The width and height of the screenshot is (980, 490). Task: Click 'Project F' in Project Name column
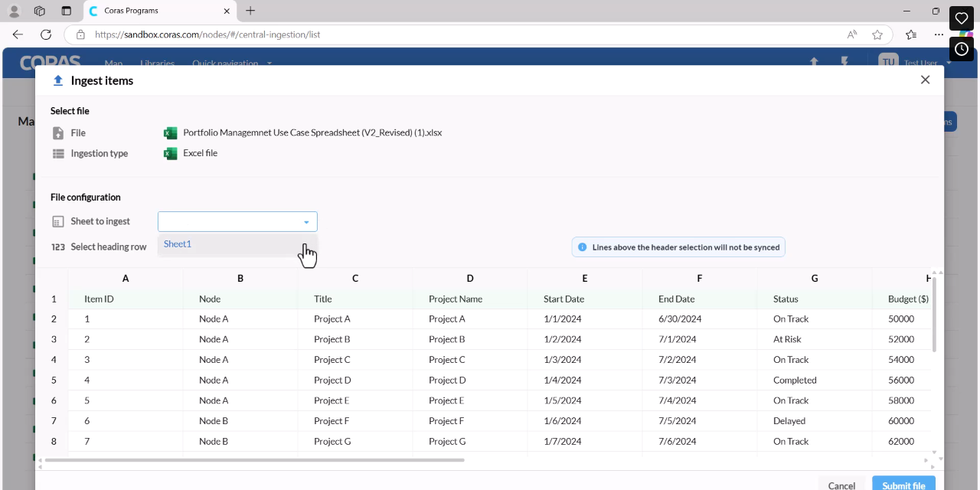point(470,421)
